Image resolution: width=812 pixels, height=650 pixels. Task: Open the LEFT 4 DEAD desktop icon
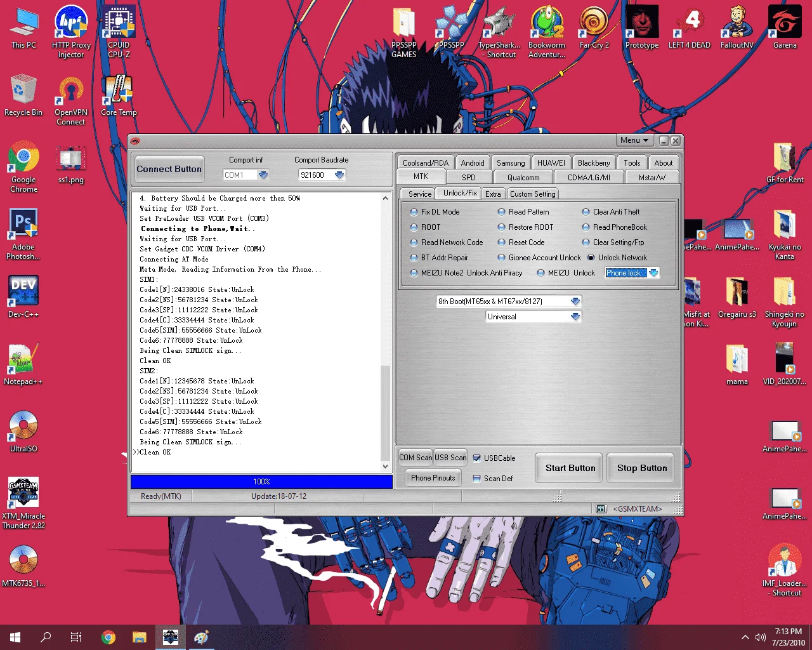(x=690, y=28)
